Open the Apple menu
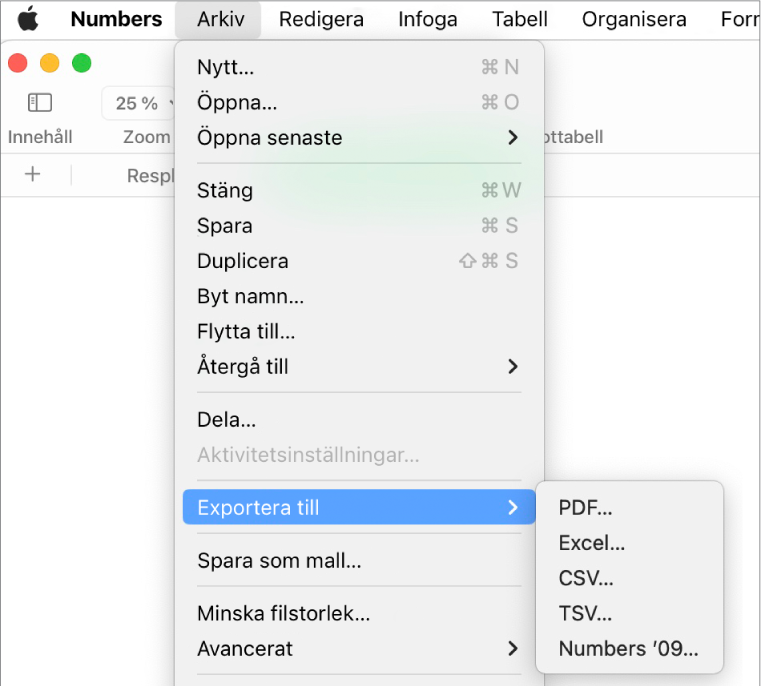This screenshot has height=686, width=761. click(x=28, y=19)
